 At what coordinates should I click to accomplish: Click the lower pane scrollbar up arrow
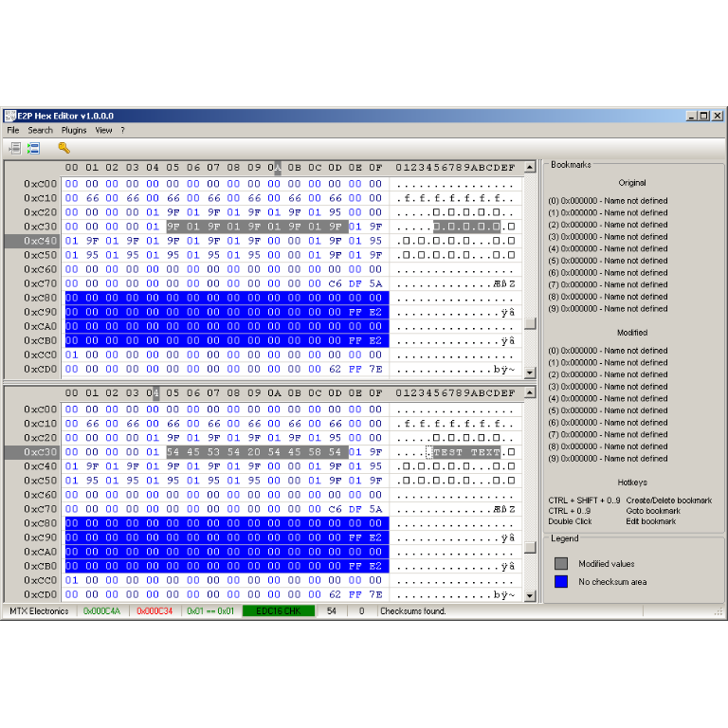tap(530, 392)
